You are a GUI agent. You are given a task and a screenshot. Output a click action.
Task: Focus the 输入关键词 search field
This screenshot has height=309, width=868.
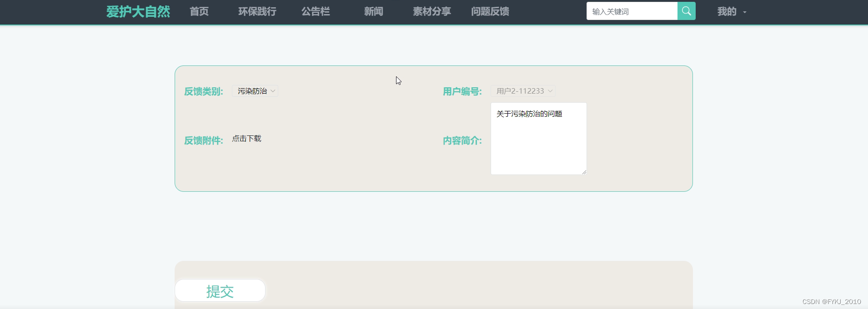click(x=632, y=11)
